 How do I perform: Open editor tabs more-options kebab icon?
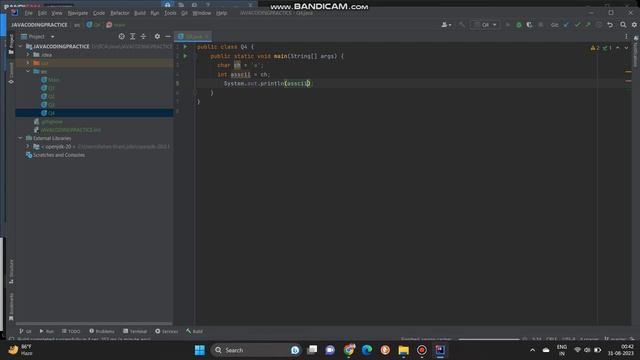click(626, 36)
